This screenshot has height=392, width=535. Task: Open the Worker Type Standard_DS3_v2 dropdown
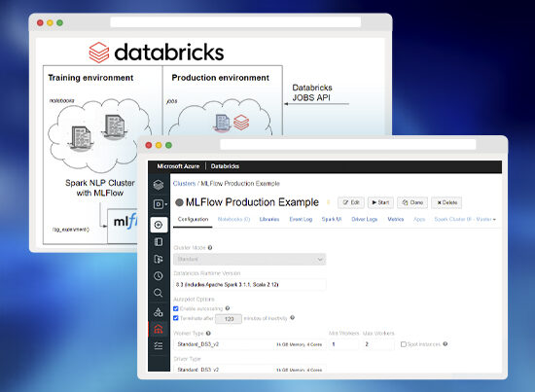[250, 344]
